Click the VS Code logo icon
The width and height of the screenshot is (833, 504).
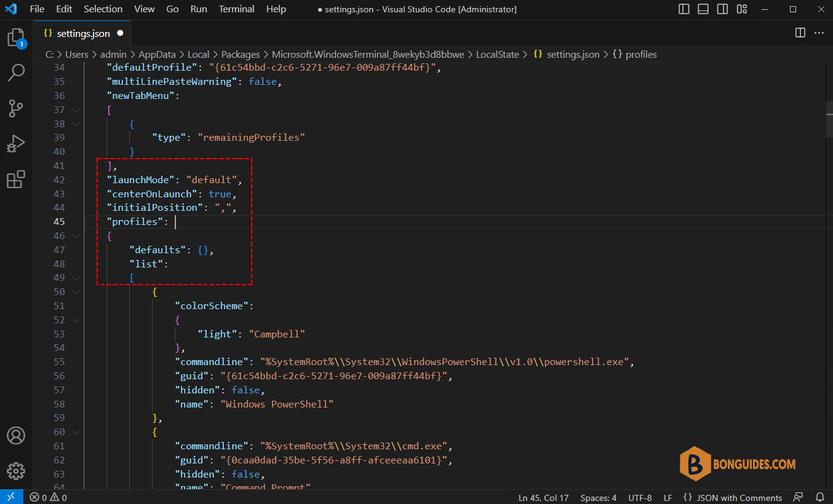tap(10, 9)
